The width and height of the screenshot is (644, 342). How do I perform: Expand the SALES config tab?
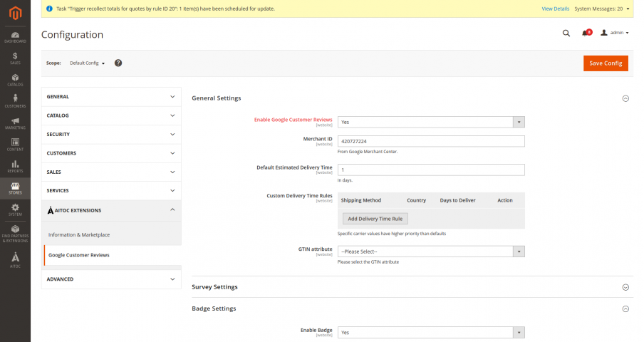(x=111, y=172)
